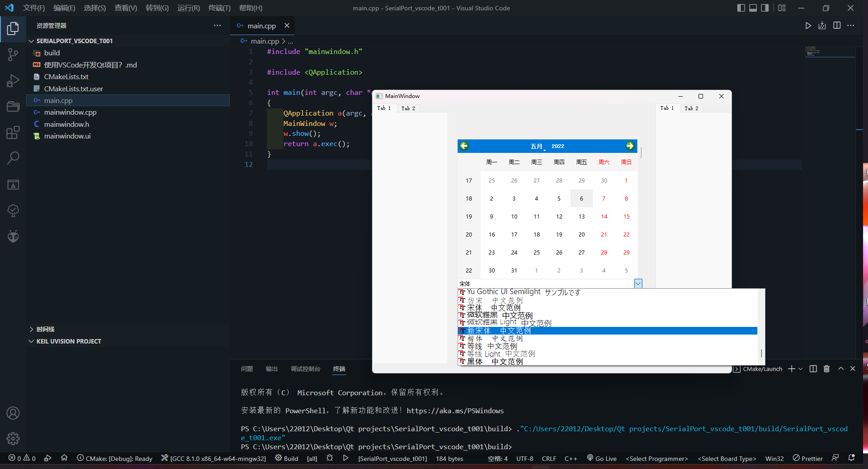Toggle secondary side bar layout icon
This screenshot has width=868, height=469.
(765, 8)
